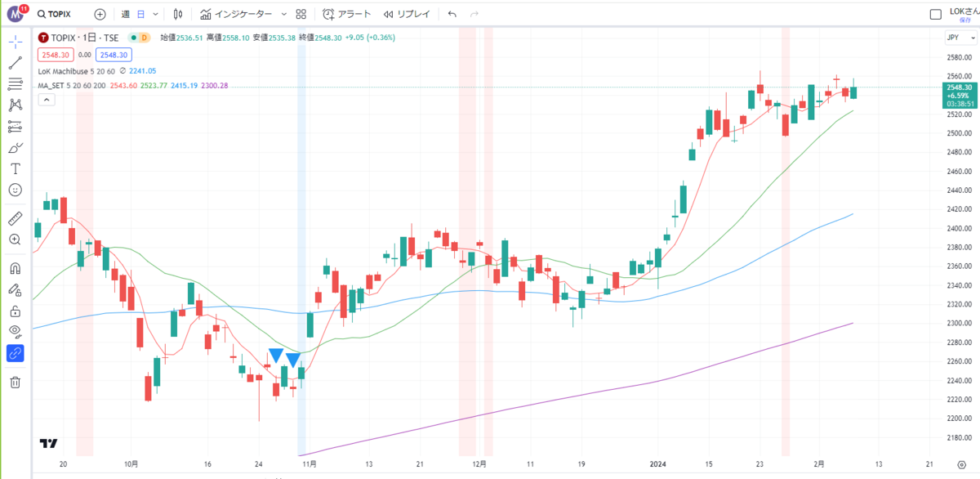Activate the zoom in tool
The width and height of the screenshot is (980, 479).
tap(15, 239)
